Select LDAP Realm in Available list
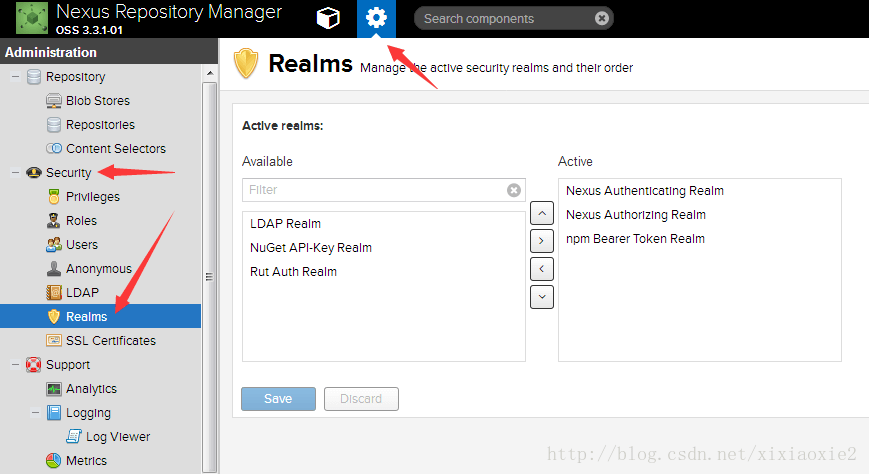869x474 pixels. tap(285, 224)
